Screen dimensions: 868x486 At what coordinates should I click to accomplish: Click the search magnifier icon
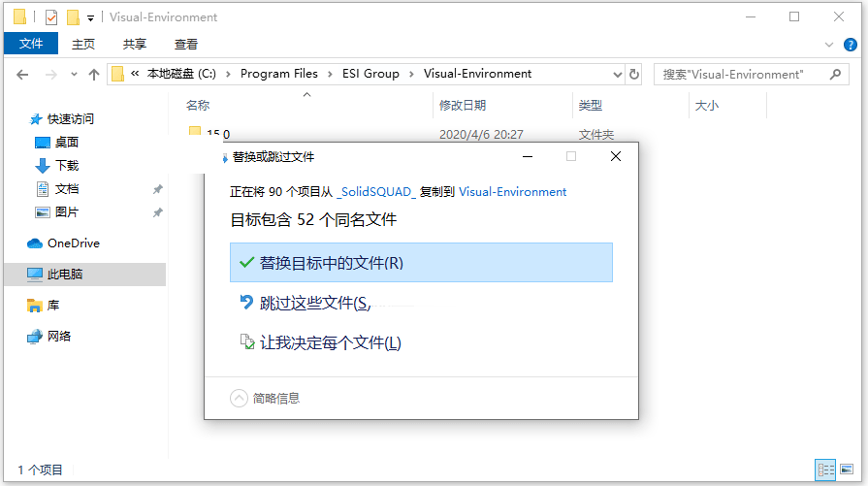pyautogui.click(x=834, y=74)
